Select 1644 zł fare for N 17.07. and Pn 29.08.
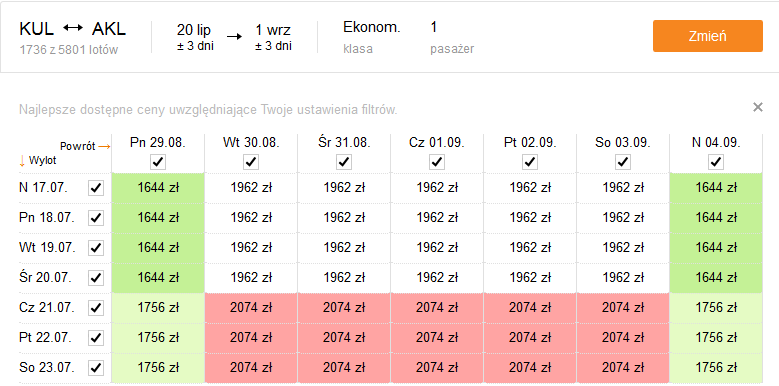This screenshot has height=386, width=779. tap(158, 188)
